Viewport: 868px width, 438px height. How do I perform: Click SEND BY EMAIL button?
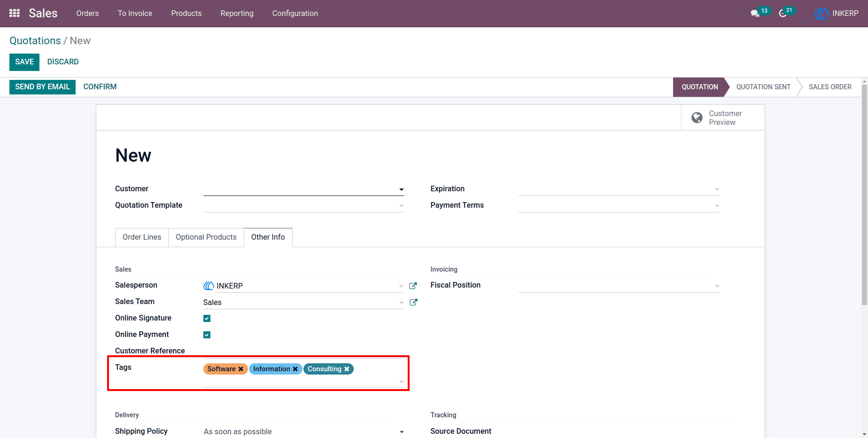pos(42,87)
